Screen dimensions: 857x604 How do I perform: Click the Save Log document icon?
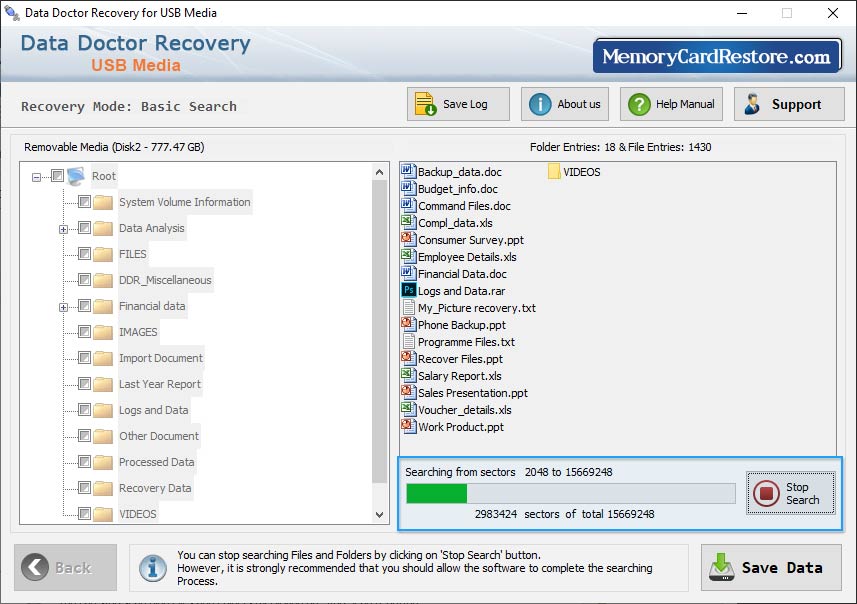[x=425, y=104]
